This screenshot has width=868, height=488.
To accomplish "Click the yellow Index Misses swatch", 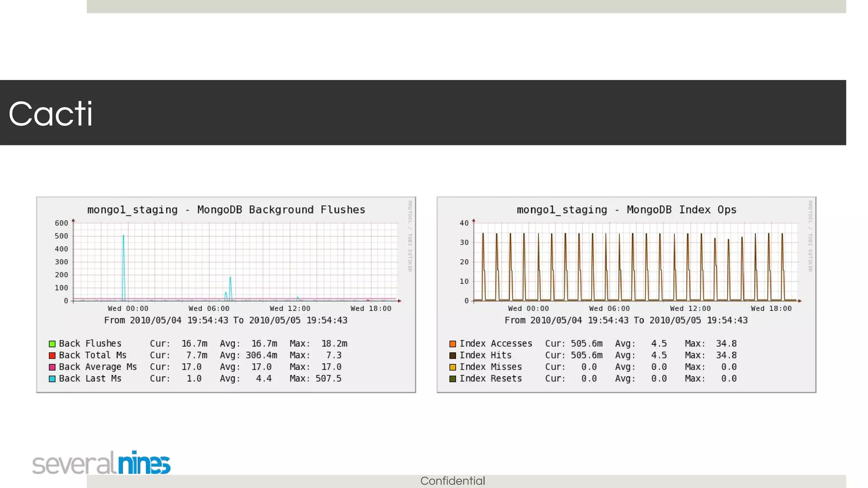I will 453,367.
